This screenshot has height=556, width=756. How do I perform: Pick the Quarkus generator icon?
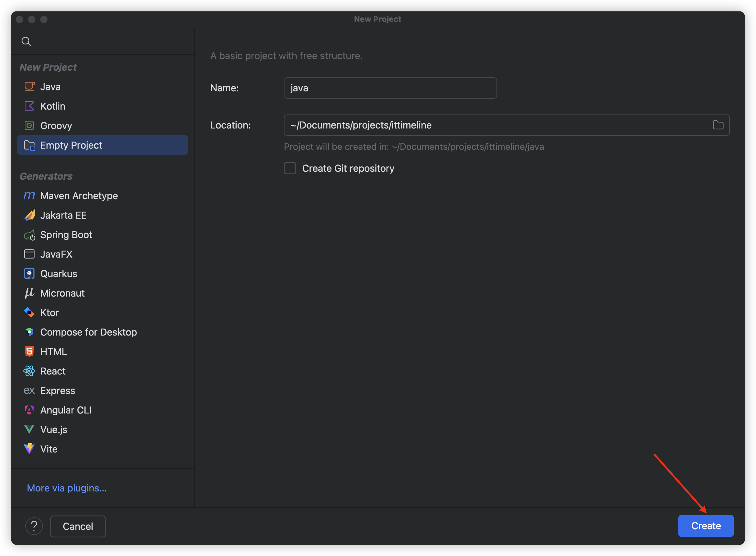(29, 274)
